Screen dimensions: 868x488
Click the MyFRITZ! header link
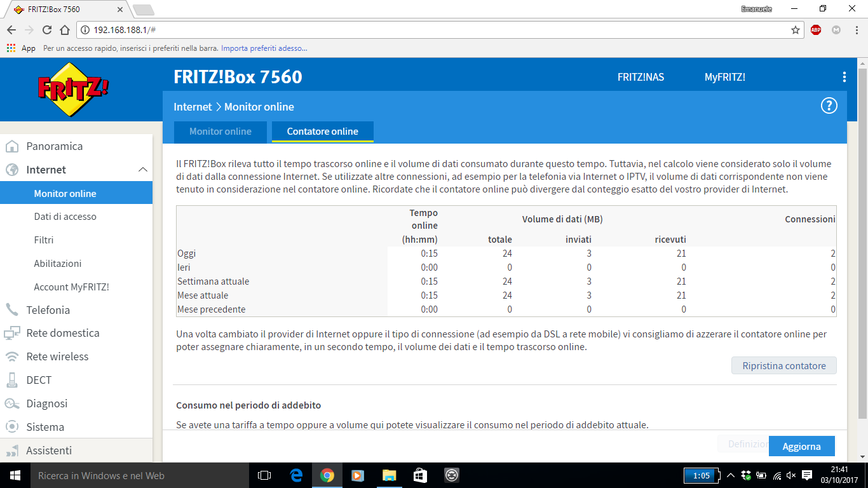pos(725,77)
